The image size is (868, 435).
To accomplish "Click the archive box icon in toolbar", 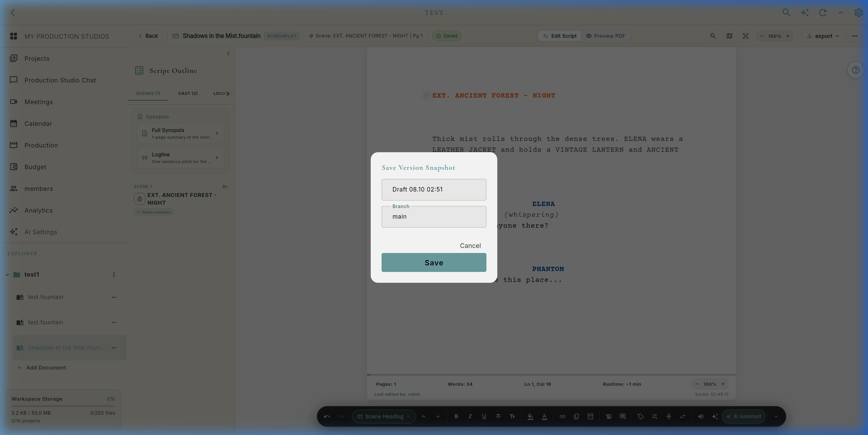I will tap(590, 416).
